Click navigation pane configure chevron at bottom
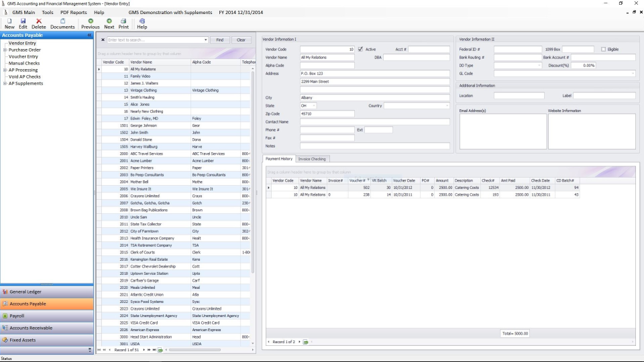 (89, 350)
